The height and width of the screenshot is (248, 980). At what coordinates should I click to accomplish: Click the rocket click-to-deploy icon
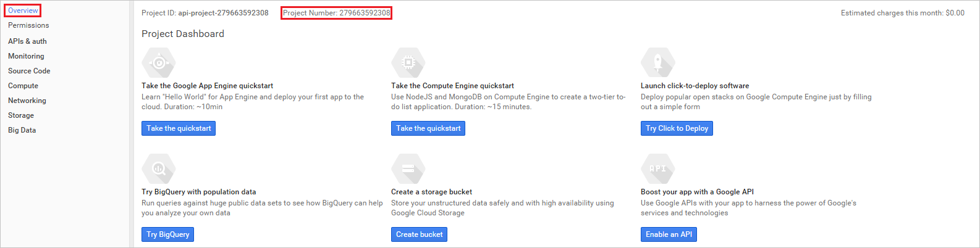point(658,62)
